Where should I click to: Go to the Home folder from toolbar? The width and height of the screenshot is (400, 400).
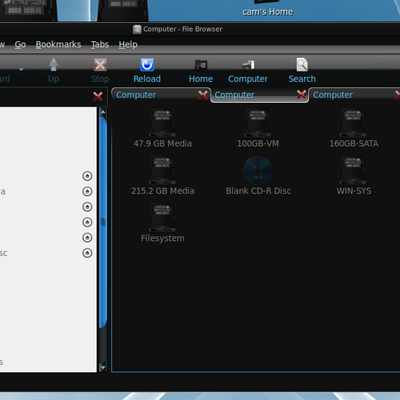click(x=201, y=70)
